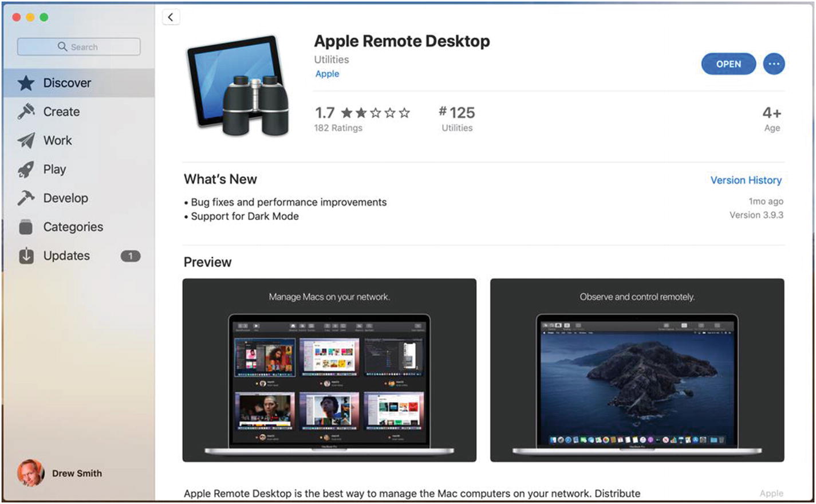The width and height of the screenshot is (816, 504).
Task: Click the star rating display
Action: pos(376,113)
